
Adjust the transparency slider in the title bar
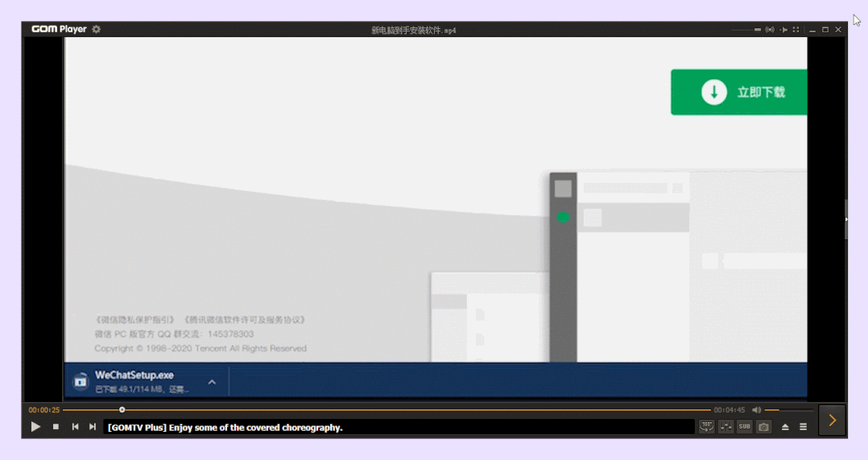[746, 30]
